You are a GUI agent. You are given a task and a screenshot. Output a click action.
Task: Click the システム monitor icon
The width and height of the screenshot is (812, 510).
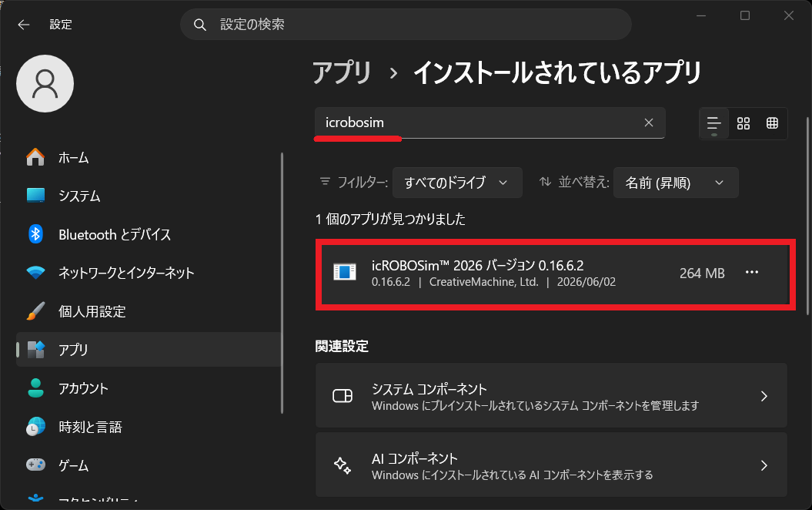tap(35, 196)
